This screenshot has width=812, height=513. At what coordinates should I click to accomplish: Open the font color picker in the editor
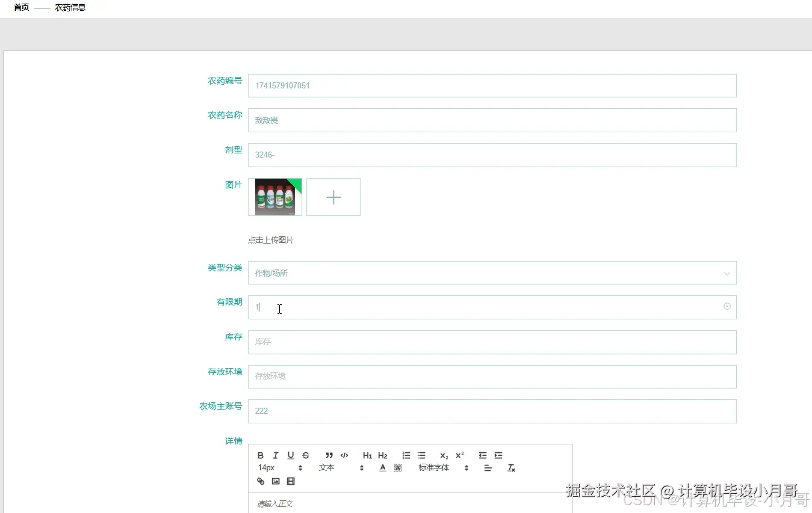[x=382, y=467]
